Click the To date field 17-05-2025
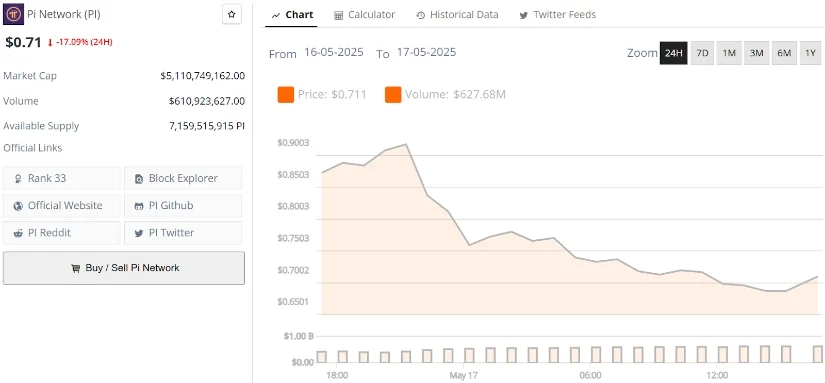The image size is (825, 383). tap(426, 53)
